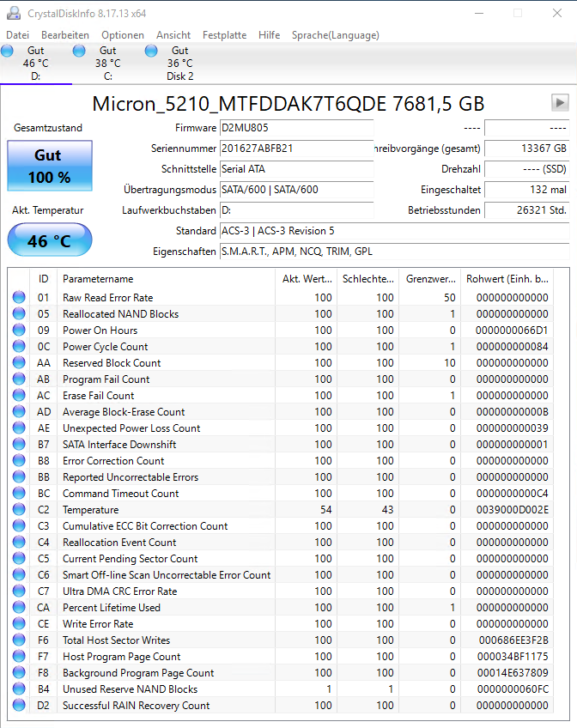Screen dimensions: 577x728
Task: Click raw value 000686EE3F2B
Action: point(513,640)
